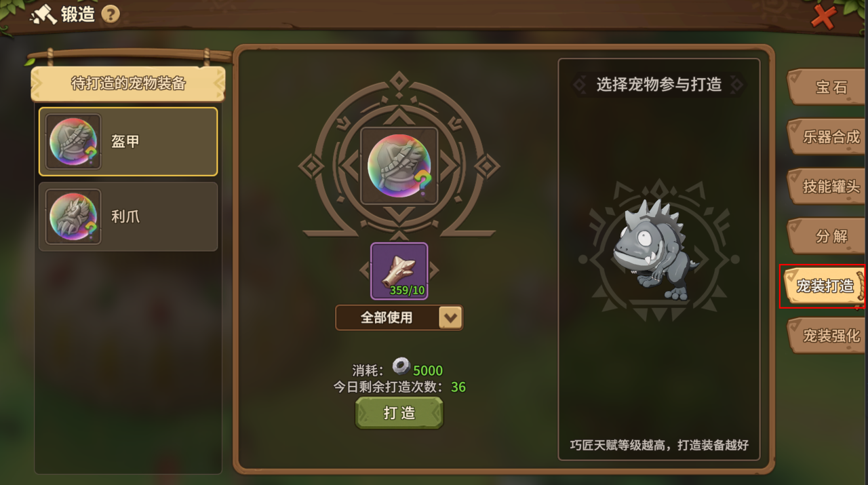Go to the 分解 tab
868x485 pixels.
click(x=830, y=236)
